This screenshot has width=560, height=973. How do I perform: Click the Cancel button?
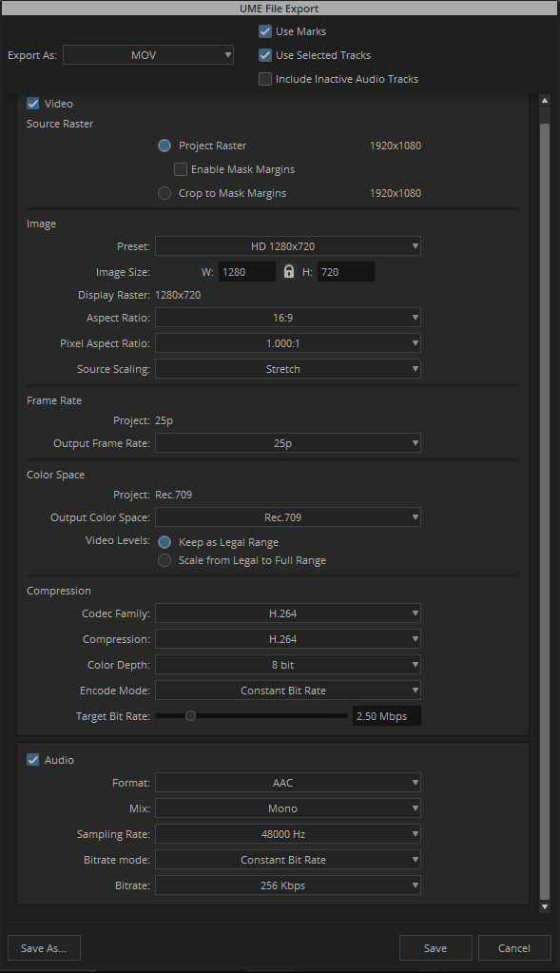514,947
